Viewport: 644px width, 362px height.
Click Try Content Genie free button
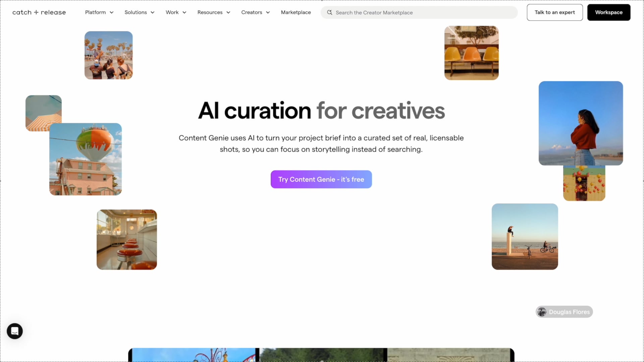tap(321, 179)
